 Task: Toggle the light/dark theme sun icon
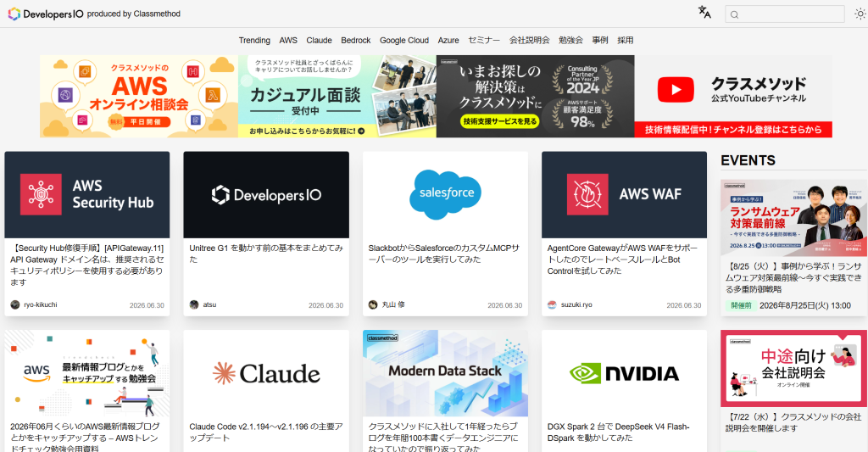click(x=860, y=14)
